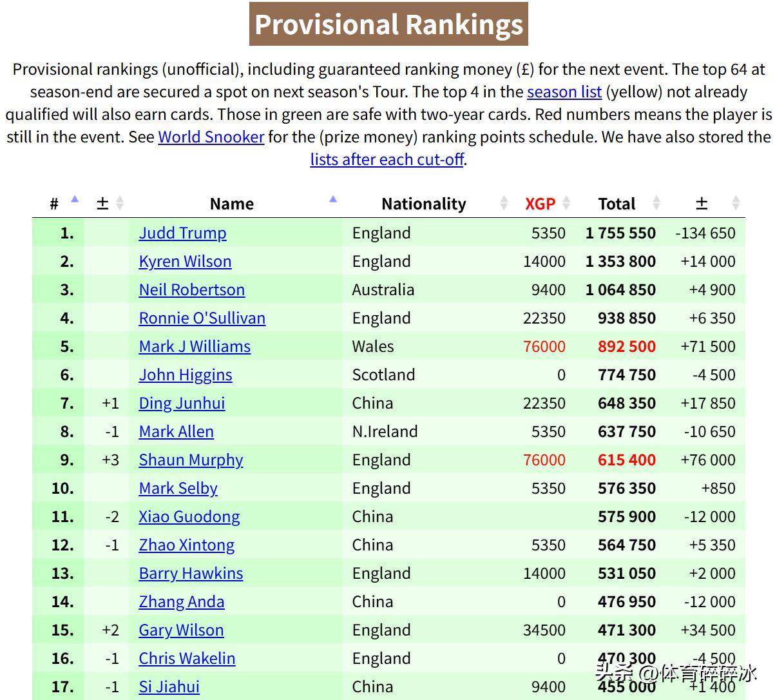Open Judd Trump's player page

pos(182,233)
